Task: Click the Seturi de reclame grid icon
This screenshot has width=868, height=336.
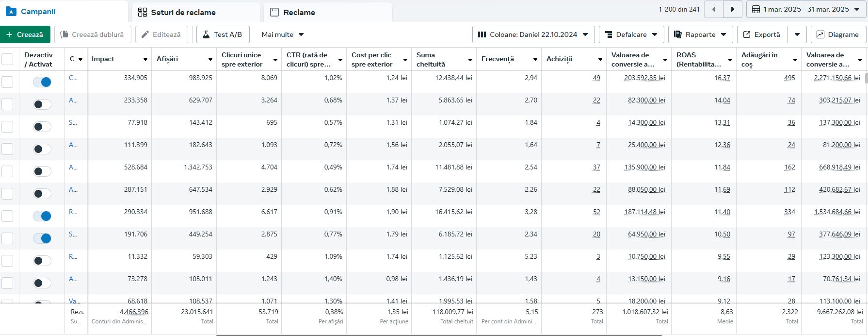Action: (x=143, y=12)
